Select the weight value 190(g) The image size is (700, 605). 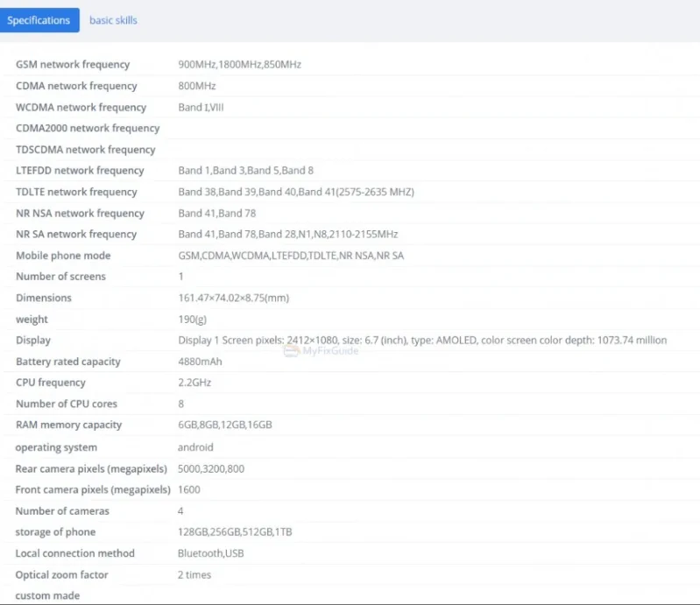pos(193,320)
